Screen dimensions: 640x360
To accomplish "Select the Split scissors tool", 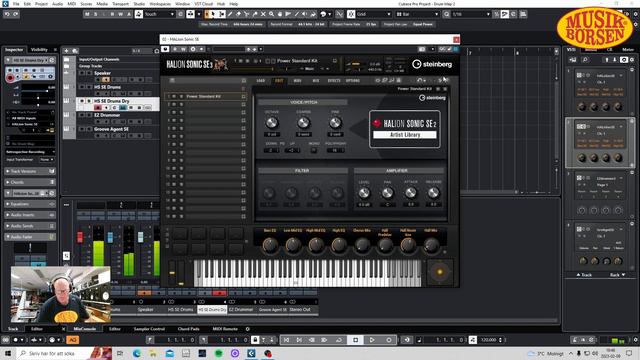I will pos(247,14).
